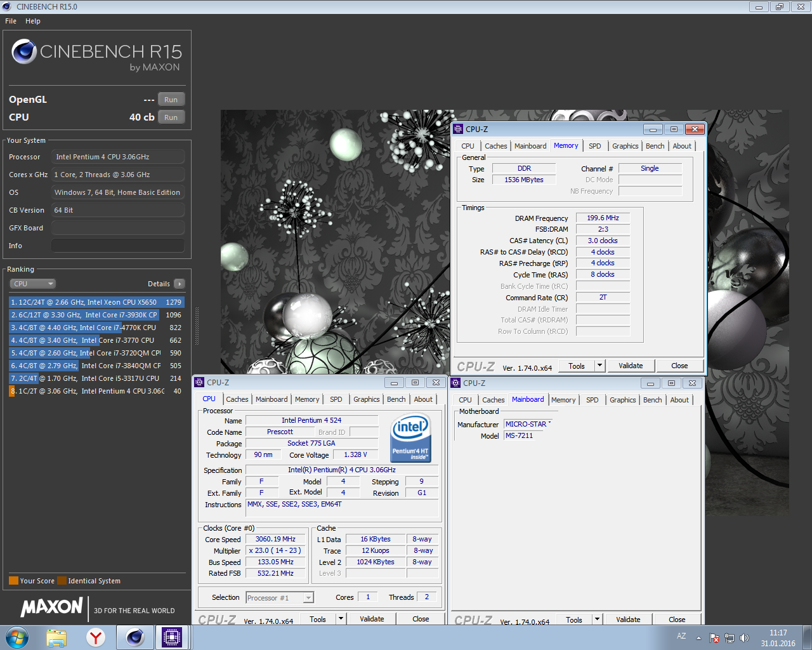The height and width of the screenshot is (650, 812).
Task: Click Validate in Mainboard window
Action: [x=628, y=620]
